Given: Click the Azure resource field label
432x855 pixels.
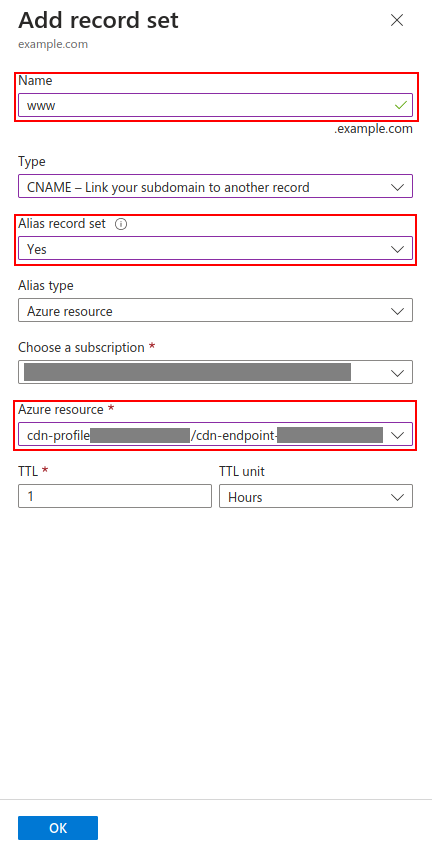Looking at the screenshot, I should (61, 410).
